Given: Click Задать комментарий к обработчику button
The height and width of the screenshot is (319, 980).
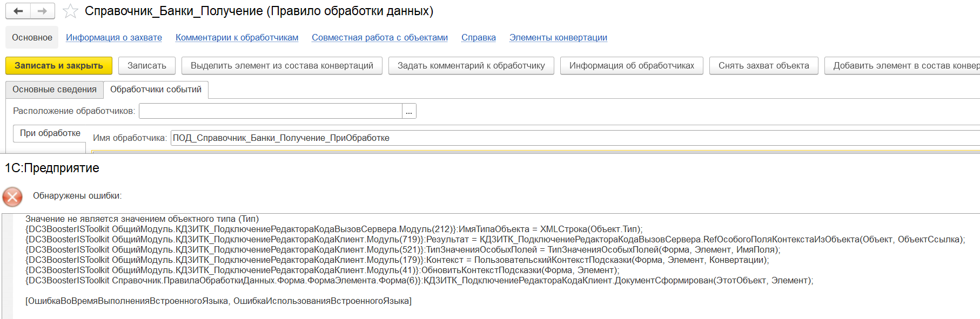Looking at the screenshot, I should (x=471, y=66).
